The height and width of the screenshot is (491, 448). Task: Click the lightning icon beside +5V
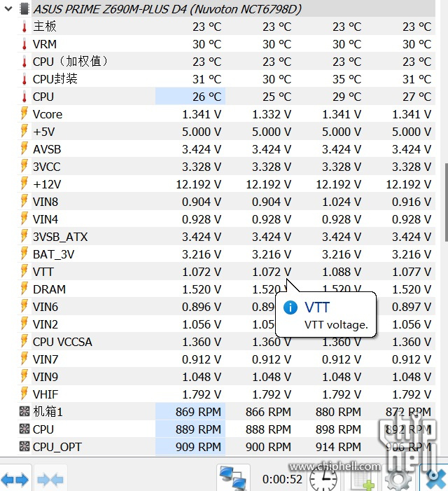point(24,131)
